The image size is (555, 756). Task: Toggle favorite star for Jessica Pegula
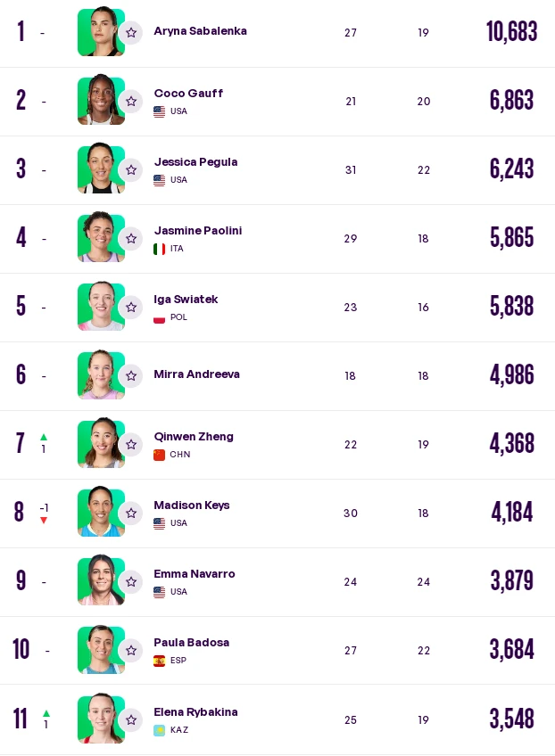[x=131, y=170]
